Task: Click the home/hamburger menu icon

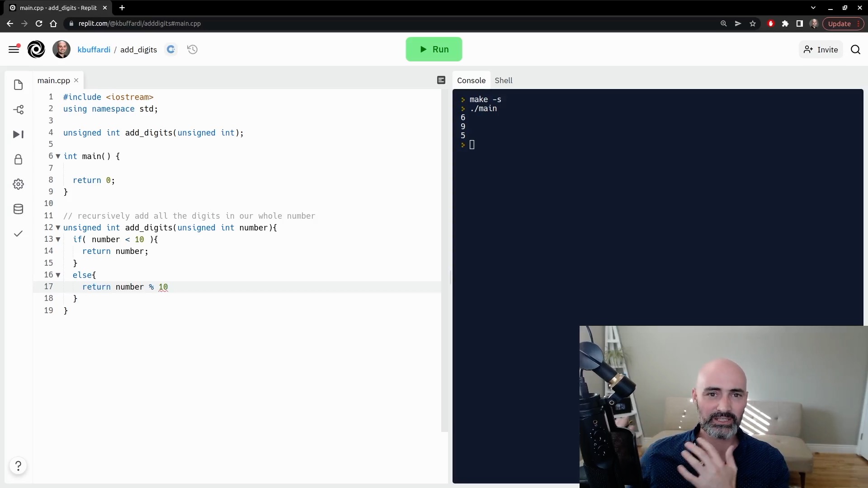Action: (x=13, y=49)
